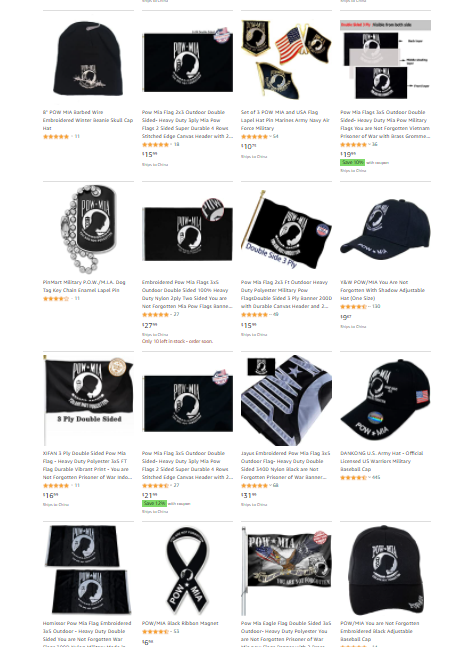
Task: Open the three lapel pins product image
Action: tap(286, 59)
